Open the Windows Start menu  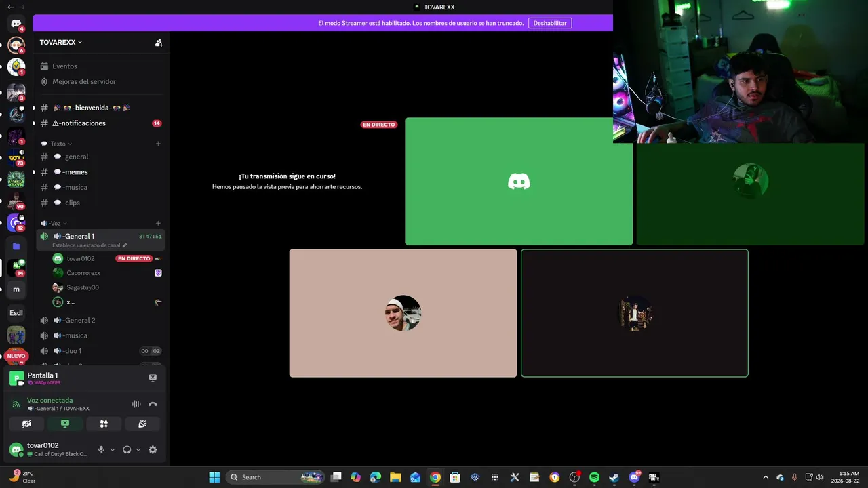(x=214, y=477)
